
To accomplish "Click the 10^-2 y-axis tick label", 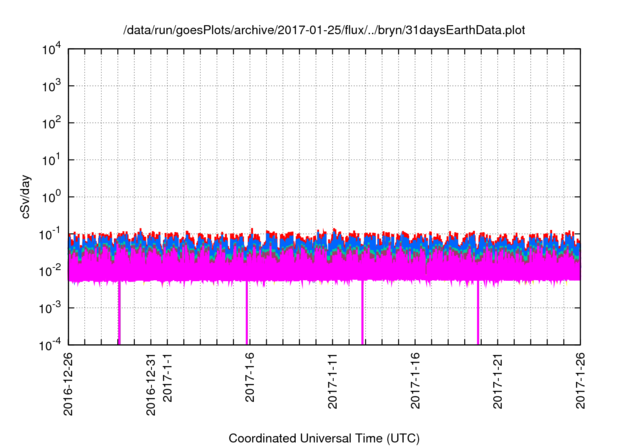I will pyautogui.click(x=50, y=271).
